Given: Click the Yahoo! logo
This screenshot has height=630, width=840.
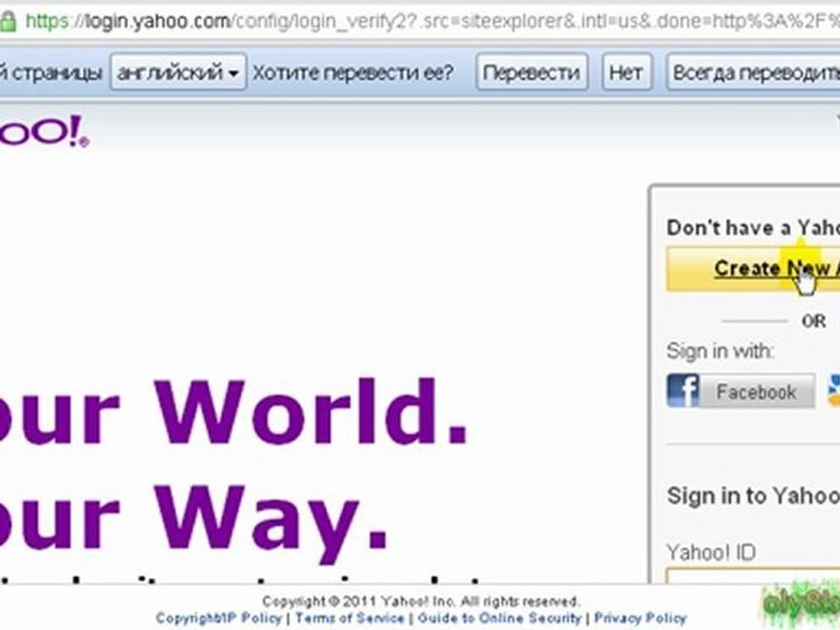Looking at the screenshot, I should point(44,132).
